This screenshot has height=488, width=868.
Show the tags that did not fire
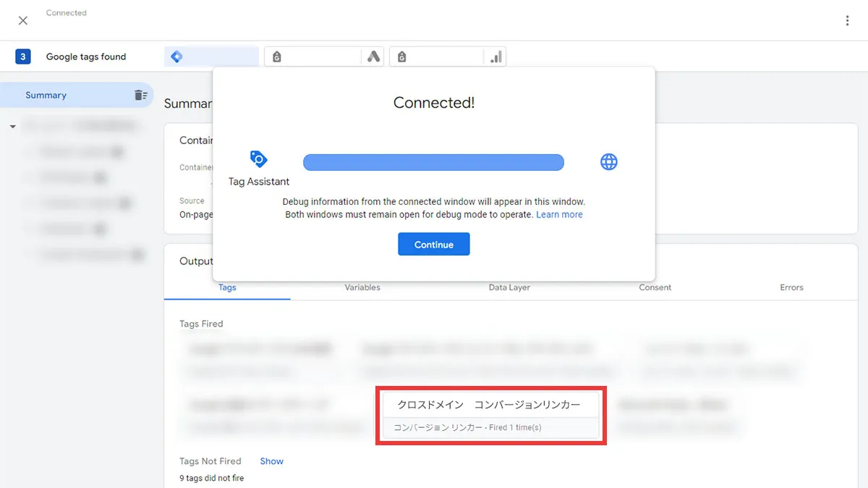pyautogui.click(x=271, y=461)
